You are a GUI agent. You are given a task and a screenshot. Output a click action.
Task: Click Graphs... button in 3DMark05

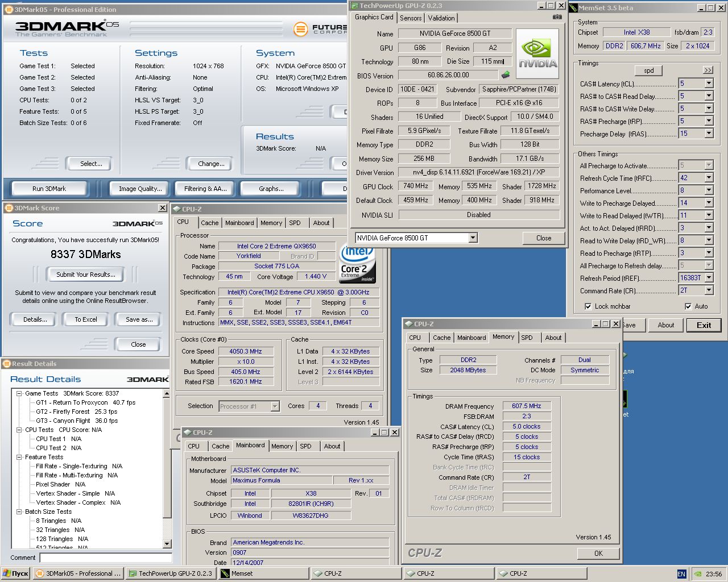click(x=271, y=189)
